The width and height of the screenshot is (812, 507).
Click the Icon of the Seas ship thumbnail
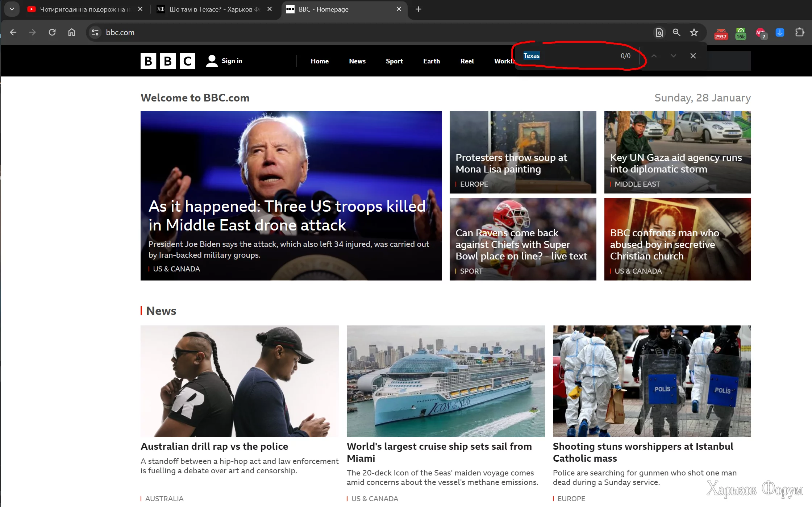446,381
